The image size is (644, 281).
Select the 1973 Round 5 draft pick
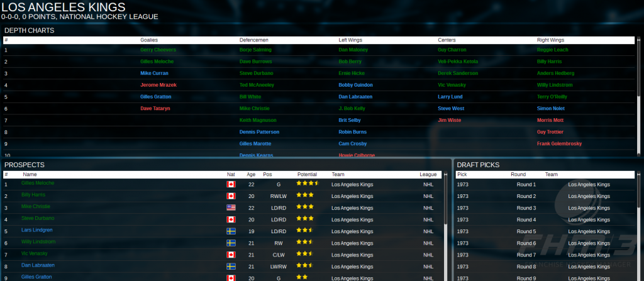(545, 231)
